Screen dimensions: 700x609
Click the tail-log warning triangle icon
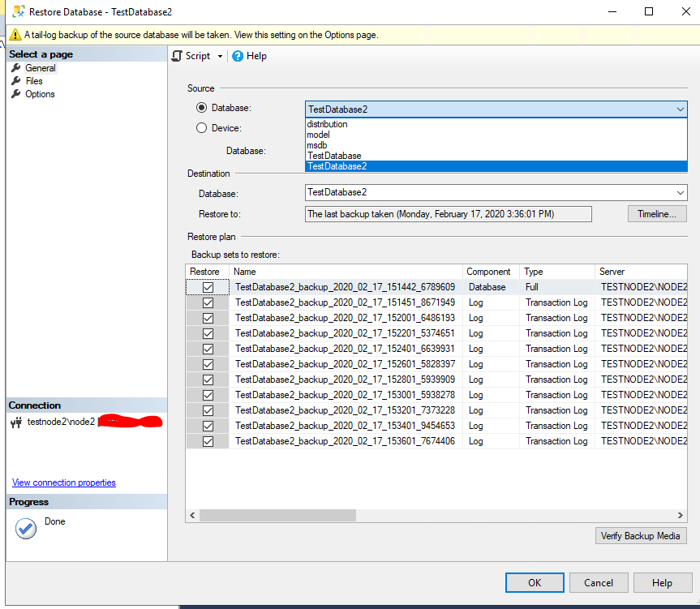coord(15,35)
